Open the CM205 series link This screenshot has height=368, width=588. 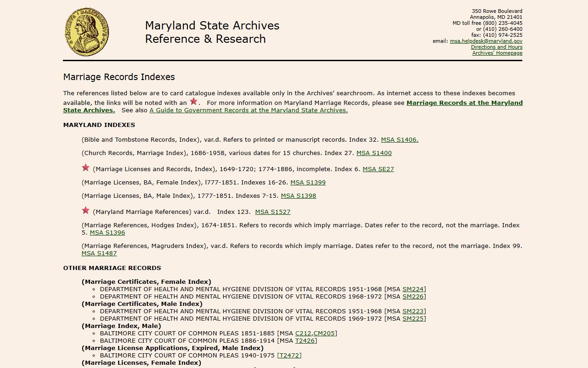click(324, 333)
